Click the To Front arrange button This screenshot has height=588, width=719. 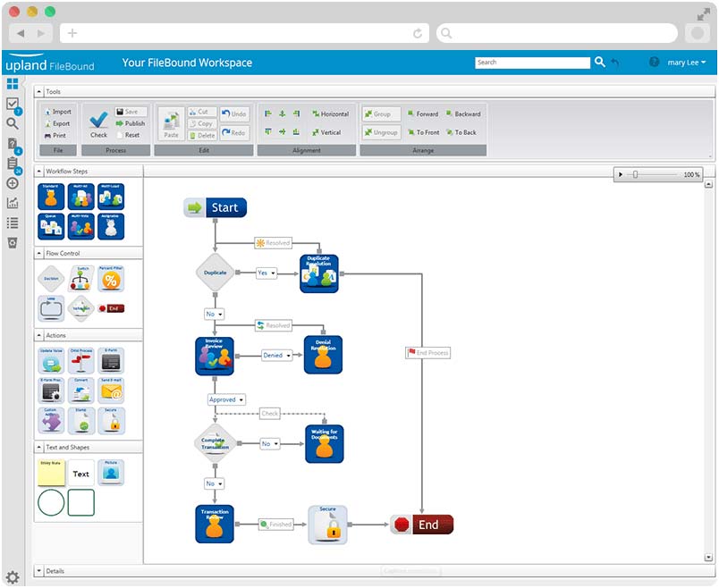click(x=421, y=132)
